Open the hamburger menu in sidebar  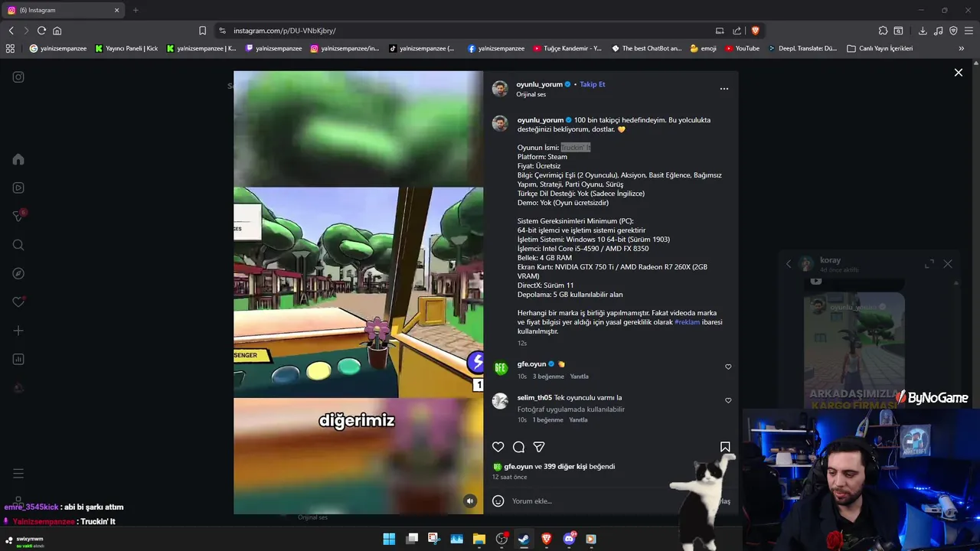[18, 474]
